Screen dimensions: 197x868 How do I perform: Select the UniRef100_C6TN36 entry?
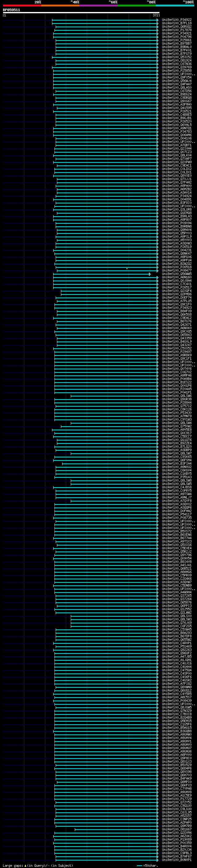click(177, 64)
